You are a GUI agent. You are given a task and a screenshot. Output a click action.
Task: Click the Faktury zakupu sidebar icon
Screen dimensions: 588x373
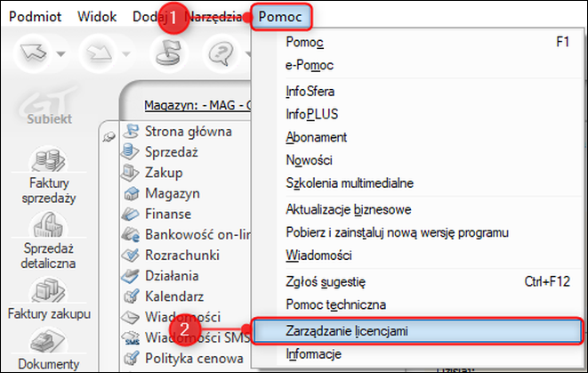50,303
